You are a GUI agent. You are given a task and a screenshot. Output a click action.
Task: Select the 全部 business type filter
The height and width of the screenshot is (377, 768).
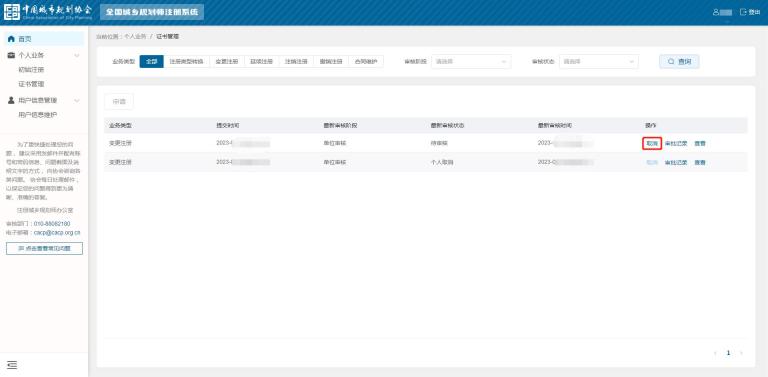point(151,62)
